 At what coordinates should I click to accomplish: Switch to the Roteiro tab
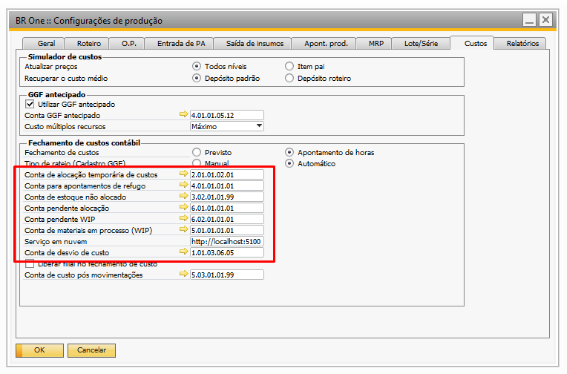87,43
